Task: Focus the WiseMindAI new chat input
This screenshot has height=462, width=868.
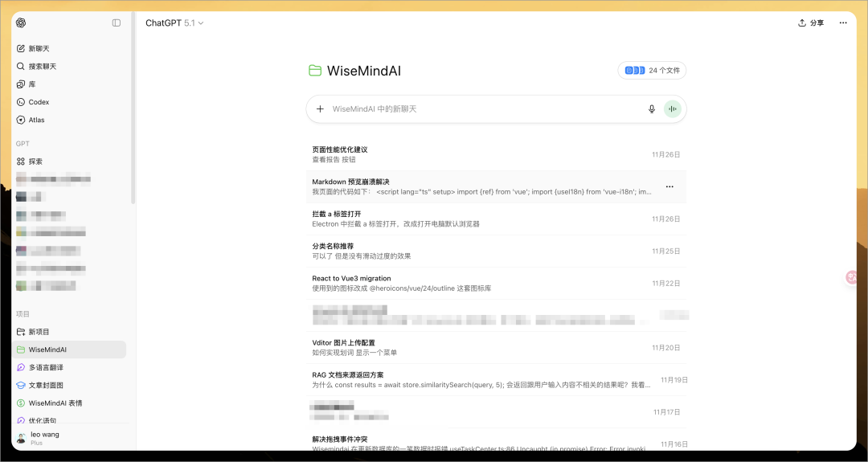Action: point(485,109)
